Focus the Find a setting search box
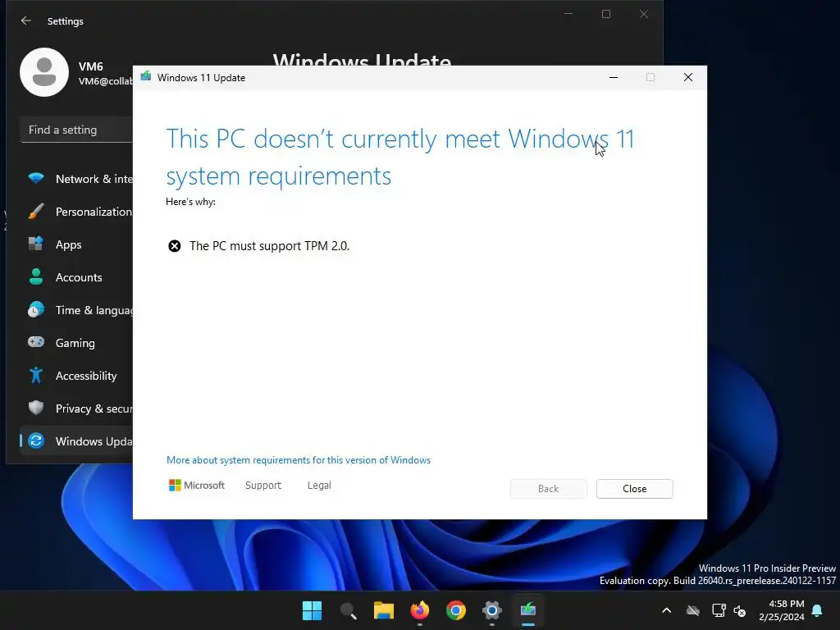The height and width of the screenshot is (630, 840). 76,130
